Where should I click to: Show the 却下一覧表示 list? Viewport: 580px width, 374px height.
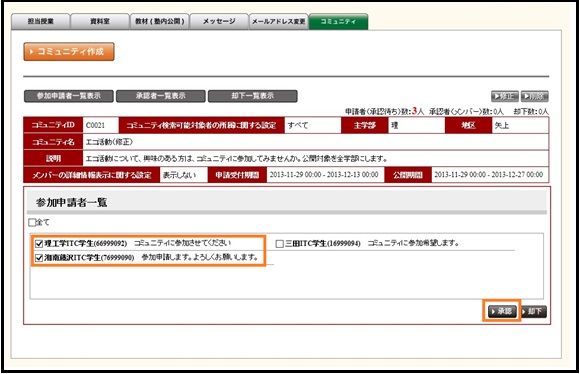coord(253,96)
